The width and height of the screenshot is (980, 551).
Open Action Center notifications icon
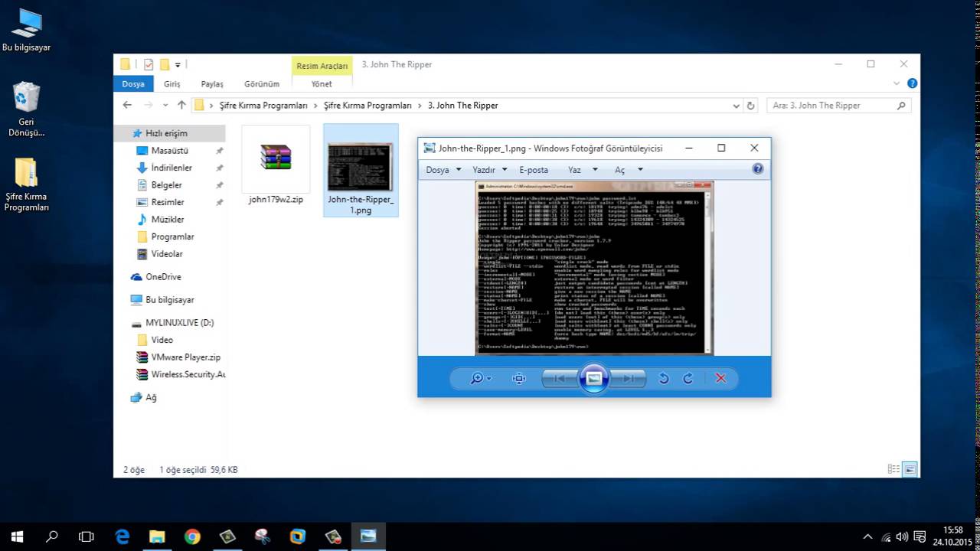click(x=920, y=537)
